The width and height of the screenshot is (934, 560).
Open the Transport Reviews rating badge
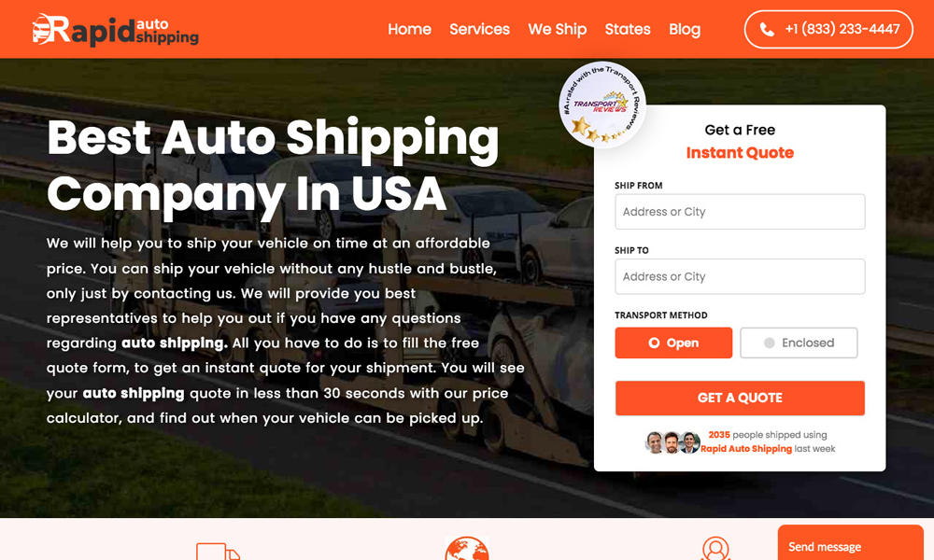click(602, 105)
